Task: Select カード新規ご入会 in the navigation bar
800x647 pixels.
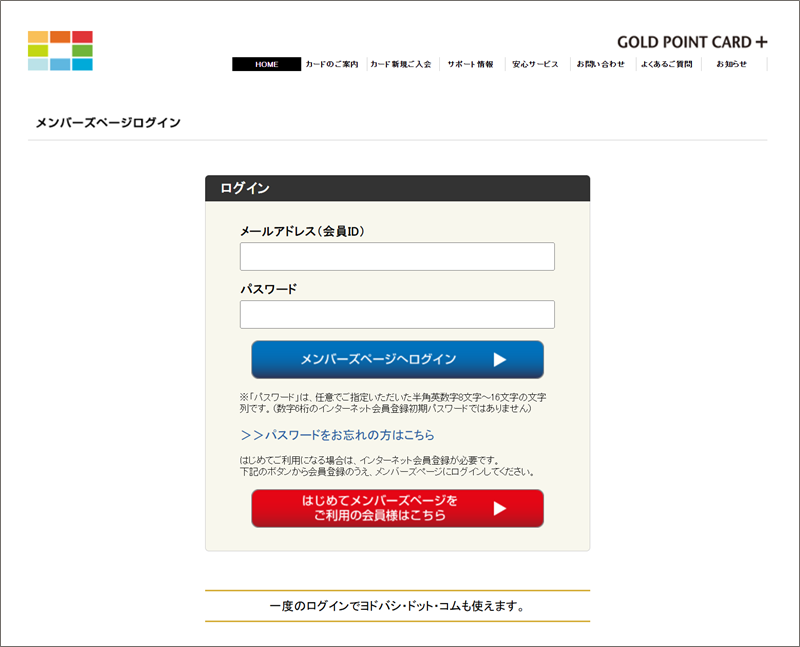Action: click(x=401, y=64)
